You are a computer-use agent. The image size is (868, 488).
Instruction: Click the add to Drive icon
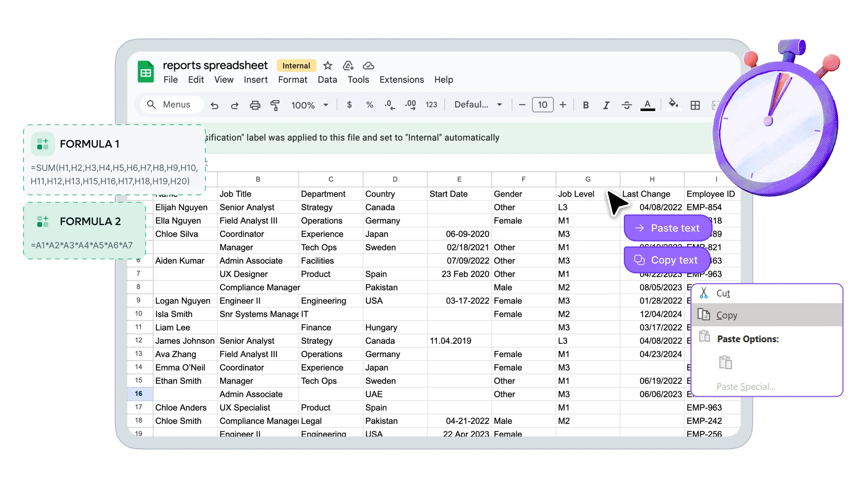(x=348, y=65)
